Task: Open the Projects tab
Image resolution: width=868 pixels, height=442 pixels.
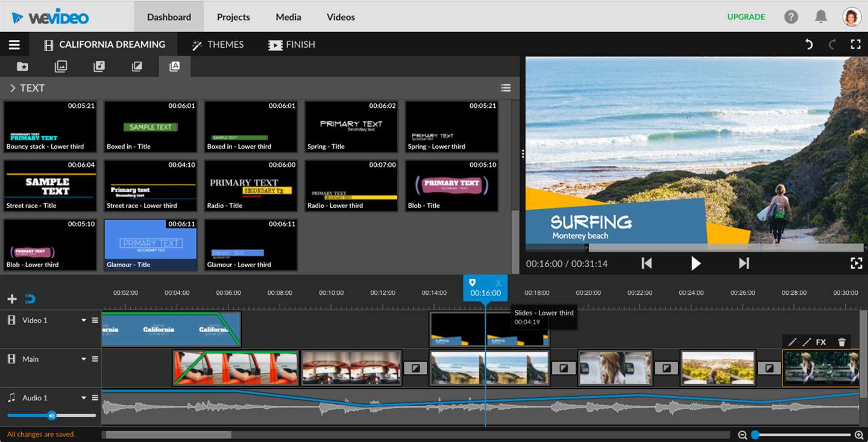Action: click(233, 17)
